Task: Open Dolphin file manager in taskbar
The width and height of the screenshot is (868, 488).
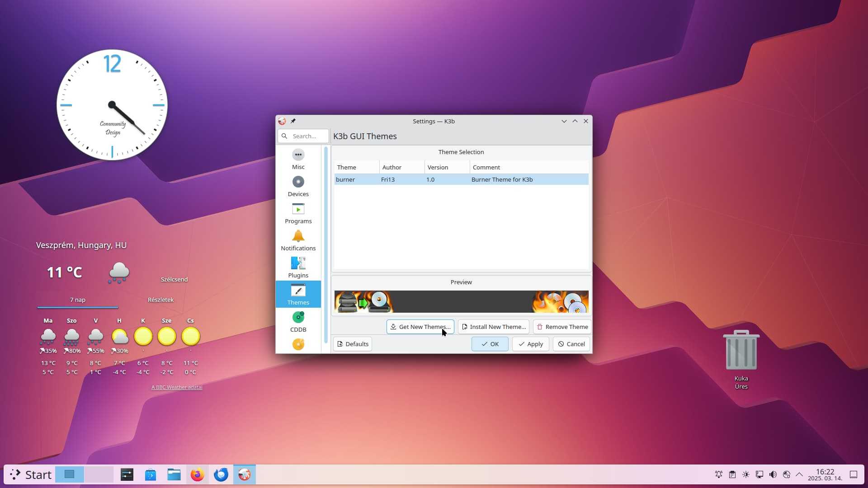Action: [x=174, y=474]
